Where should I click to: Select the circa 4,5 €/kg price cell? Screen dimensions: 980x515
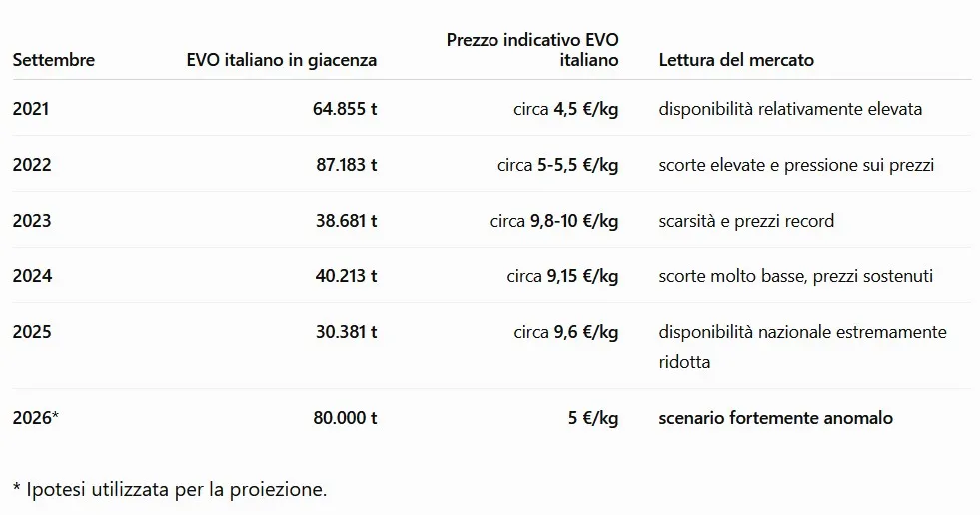click(566, 109)
